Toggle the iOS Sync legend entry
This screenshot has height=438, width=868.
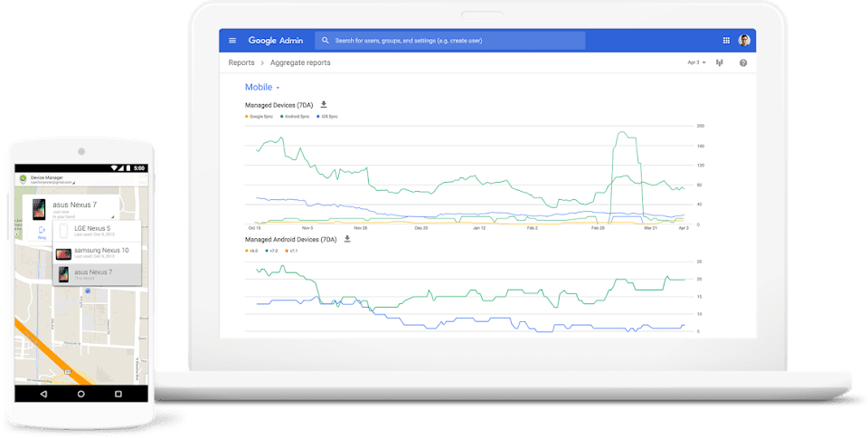click(327, 117)
